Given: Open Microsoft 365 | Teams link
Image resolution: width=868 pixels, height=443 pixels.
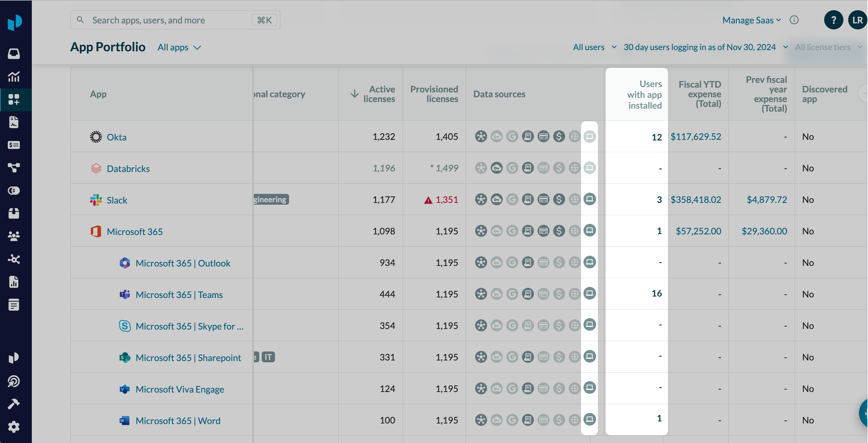Looking at the screenshot, I should pyautogui.click(x=179, y=294).
